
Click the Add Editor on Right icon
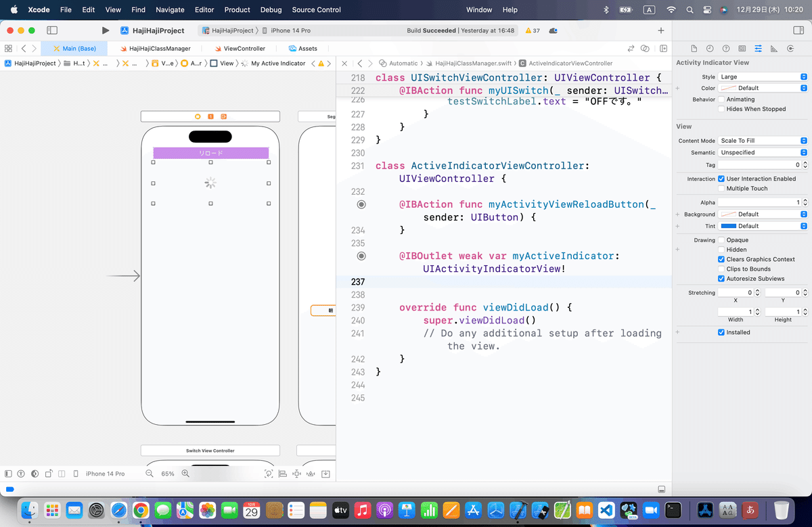click(664, 49)
